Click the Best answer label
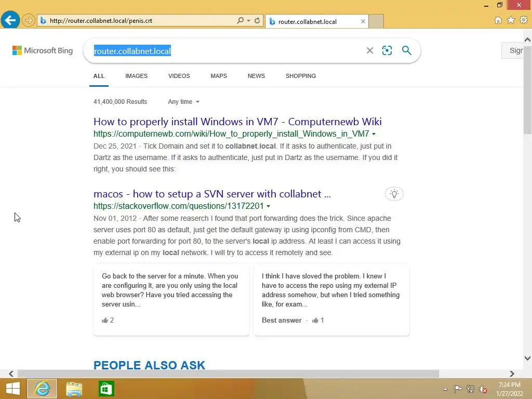Screen dimensions: 532x399 282,320
